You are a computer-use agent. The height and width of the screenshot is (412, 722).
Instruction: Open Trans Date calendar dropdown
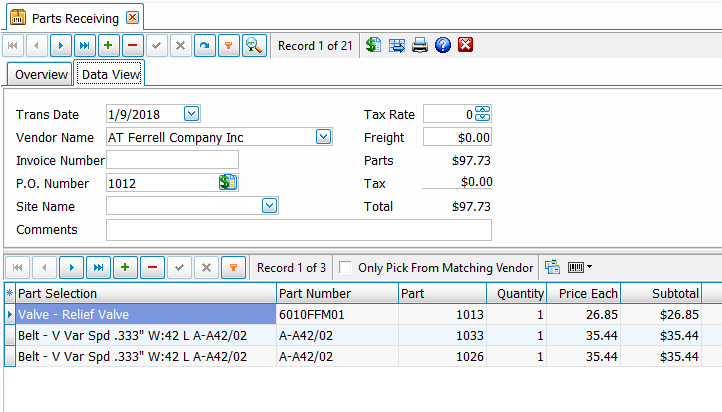[x=192, y=113]
